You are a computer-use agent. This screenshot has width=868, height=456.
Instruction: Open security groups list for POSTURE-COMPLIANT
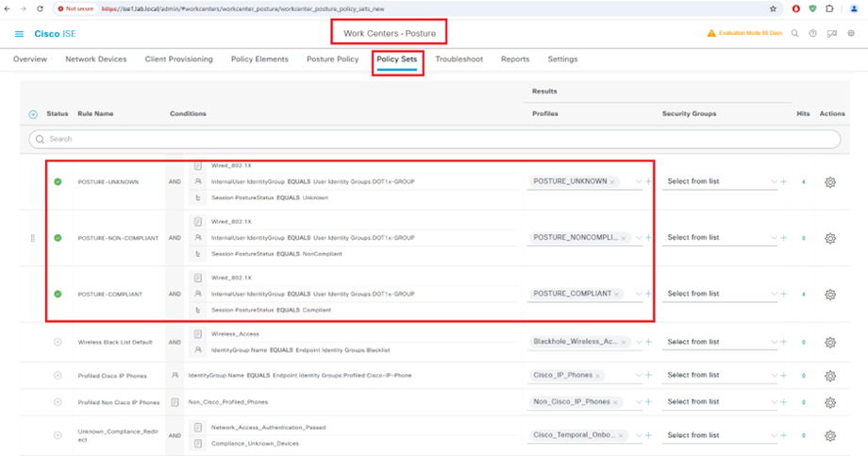(720, 294)
